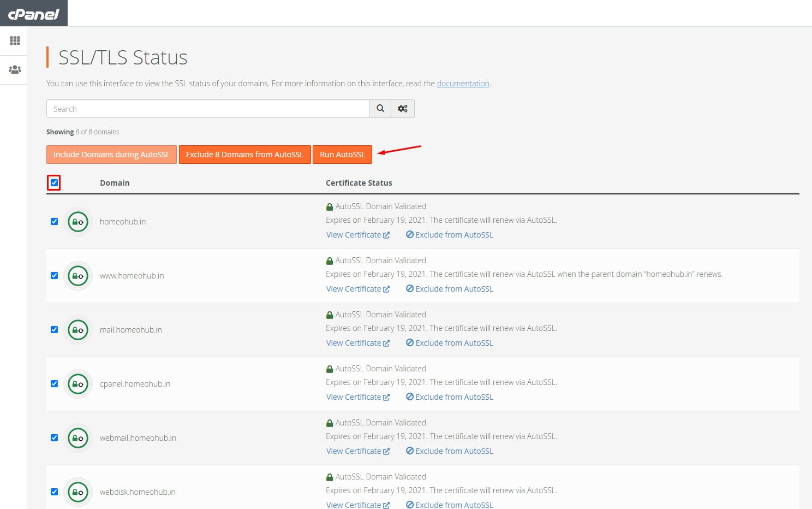Image resolution: width=812 pixels, height=509 pixels.
Task: Exclude mail.homeohub.in from AutoSSL
Action: pyautogui.click(x=450, y=343)
